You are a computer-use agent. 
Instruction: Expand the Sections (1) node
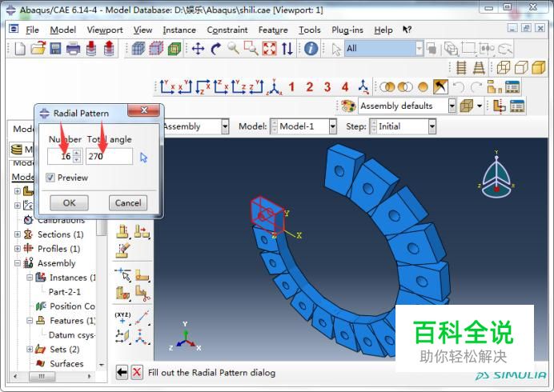tap(17, 234)
